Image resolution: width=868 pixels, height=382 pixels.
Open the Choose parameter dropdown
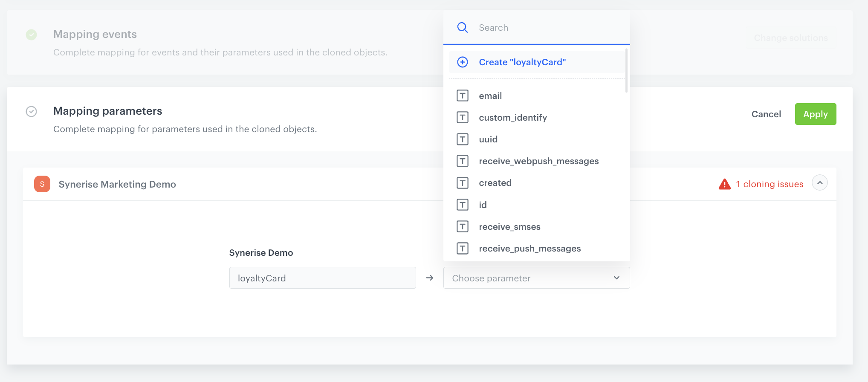click(529, 278)
